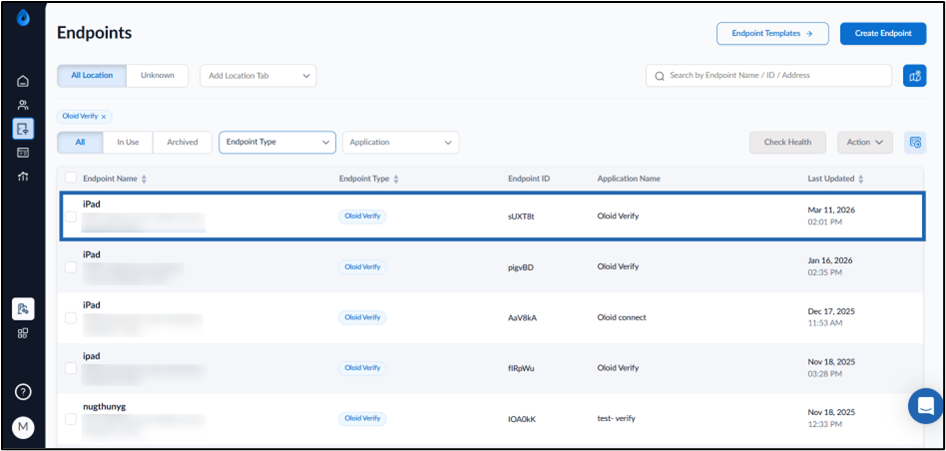This screenshot has width=946, height=451.
Task: Sort by Endpoint Name column arrows
Action: (x=144, y=179)
